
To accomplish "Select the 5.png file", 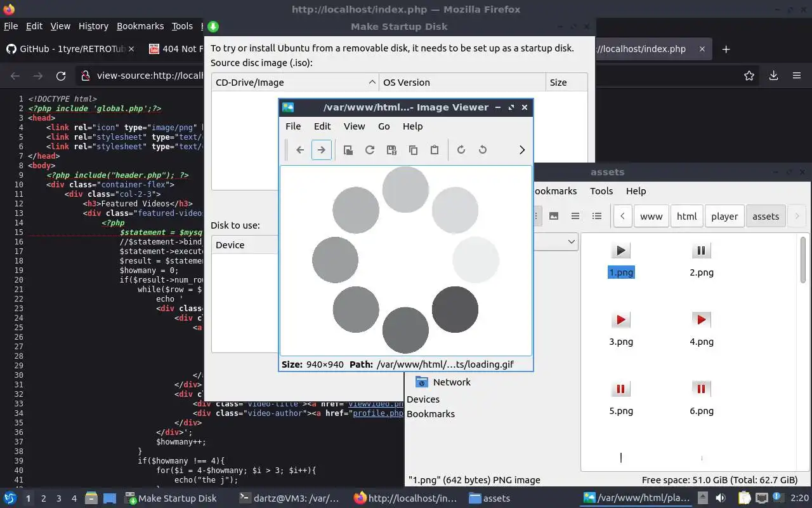I will [x=621, y=398].
